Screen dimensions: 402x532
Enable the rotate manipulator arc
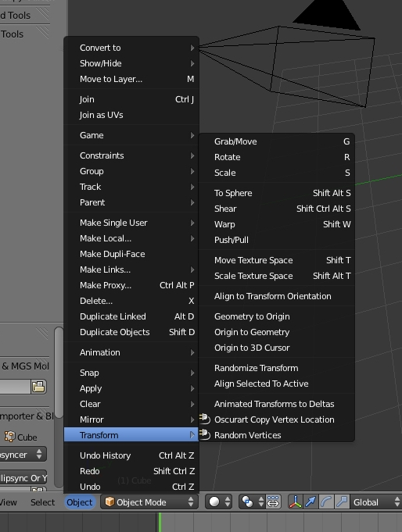(326, 502)
